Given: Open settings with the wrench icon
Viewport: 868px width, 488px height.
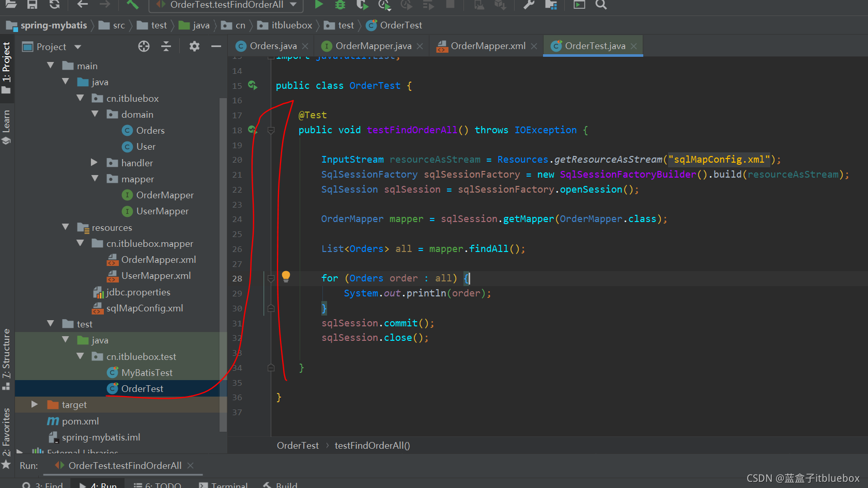Looking at the screenshot, I should 529,5.
